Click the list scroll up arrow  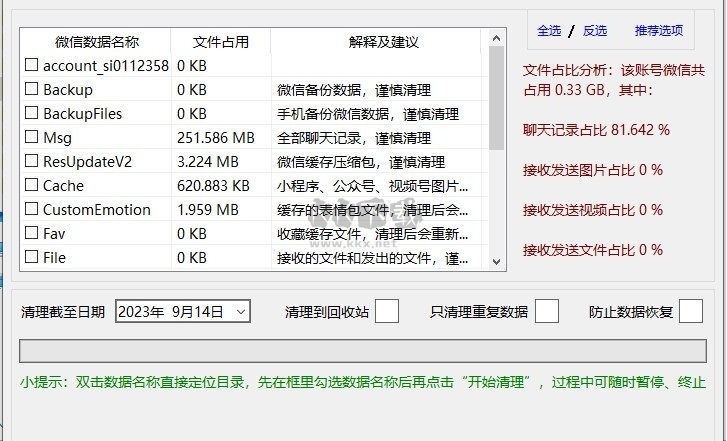tap(497, 38)
